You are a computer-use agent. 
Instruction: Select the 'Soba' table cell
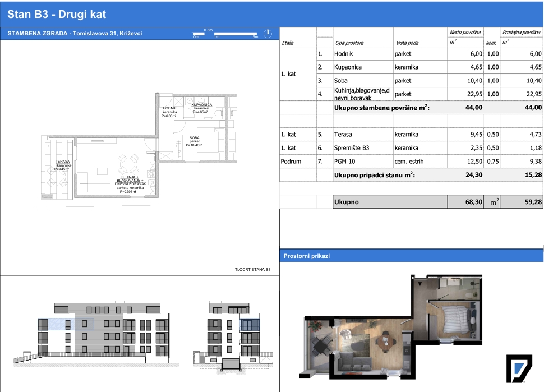coord(363,81)
